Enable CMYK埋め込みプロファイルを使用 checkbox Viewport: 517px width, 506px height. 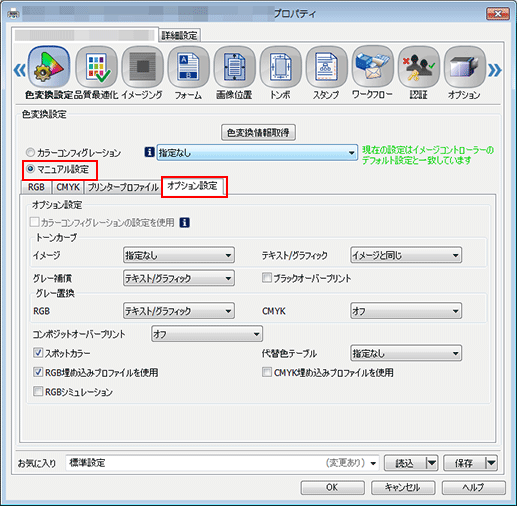pyautogui.click(x=267, y=372)
